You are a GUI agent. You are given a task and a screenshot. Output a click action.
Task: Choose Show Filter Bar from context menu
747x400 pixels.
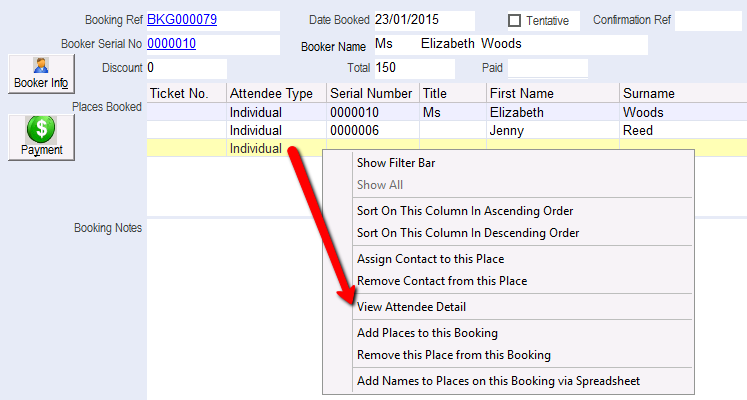coord(396,163)
